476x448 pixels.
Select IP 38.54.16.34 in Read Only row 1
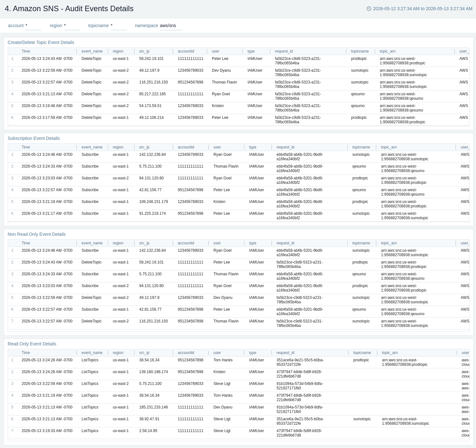coord(149,360)
